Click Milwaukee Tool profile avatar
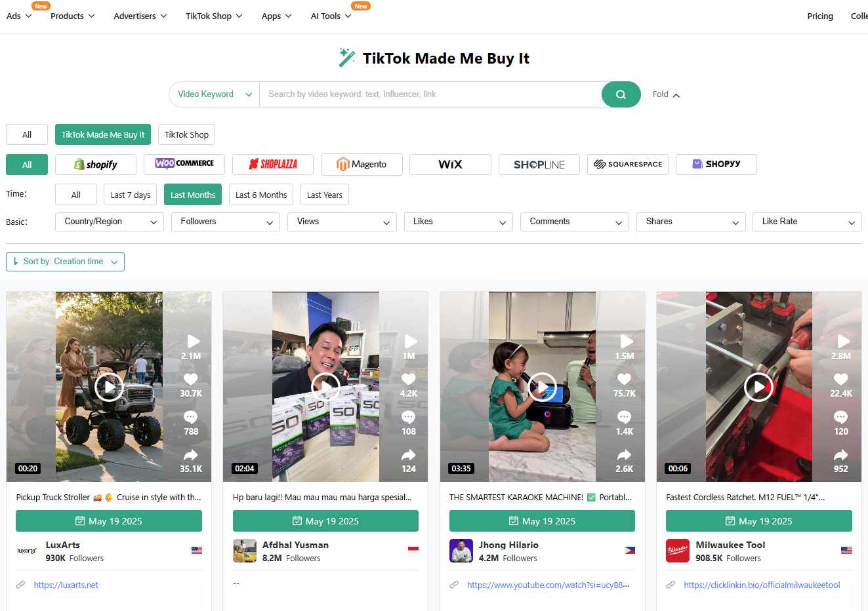This screenshot has width=868, height=611. [x=678, y=551]
